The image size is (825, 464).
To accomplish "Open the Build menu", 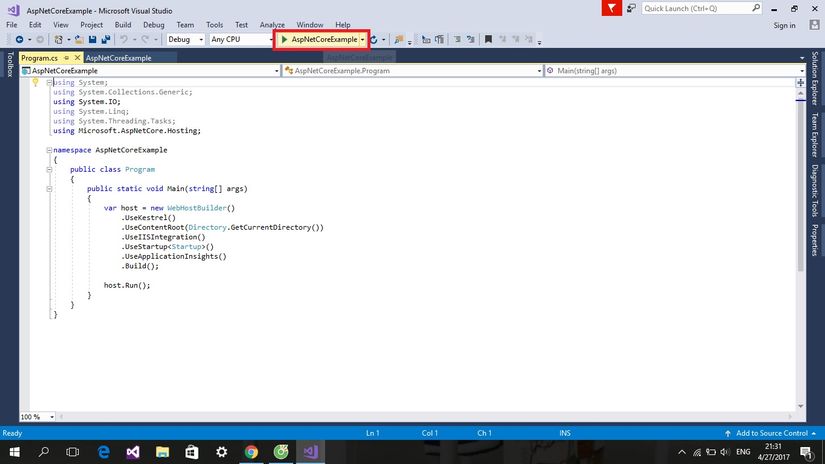I will tap(123, 24).
